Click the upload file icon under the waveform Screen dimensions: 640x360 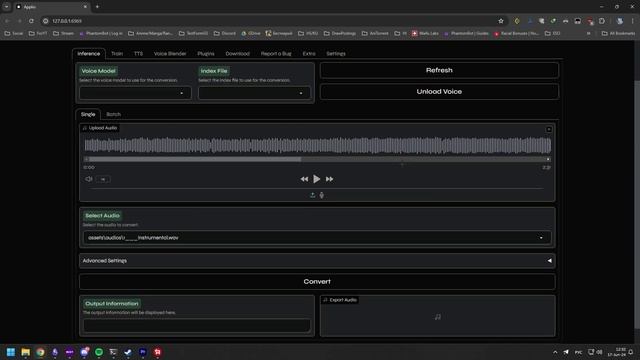point(312,195)
